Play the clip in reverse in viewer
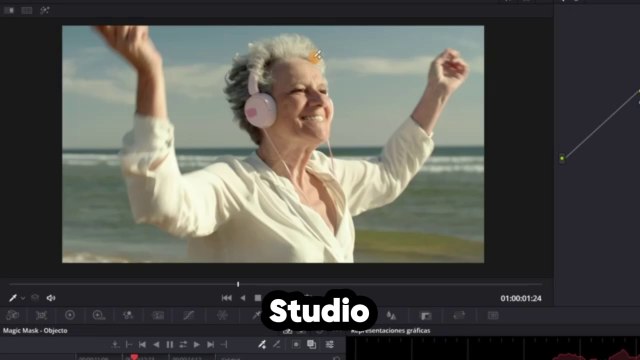The image size is (640, 360). pyautogui.click(x=243, y=298)
